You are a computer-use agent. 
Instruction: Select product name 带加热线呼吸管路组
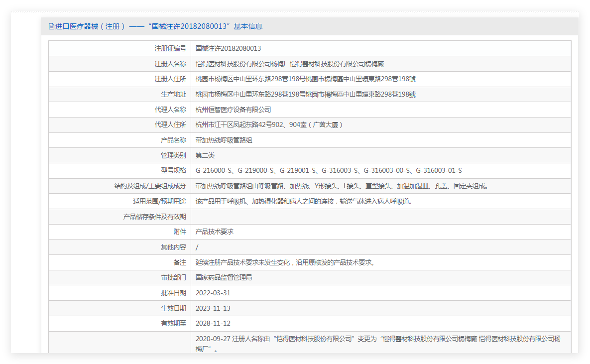coord(224,140)
